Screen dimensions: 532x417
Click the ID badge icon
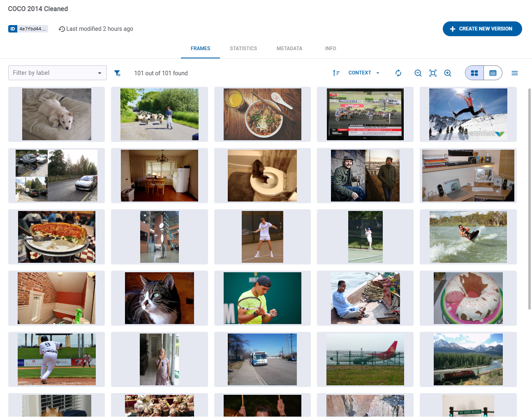click(x=12, y=29)
